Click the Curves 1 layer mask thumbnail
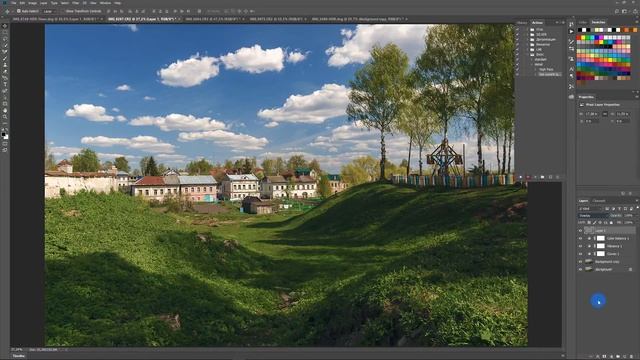Image resolution: width=640 pixels, height=360 pixels. coord(600,254)
